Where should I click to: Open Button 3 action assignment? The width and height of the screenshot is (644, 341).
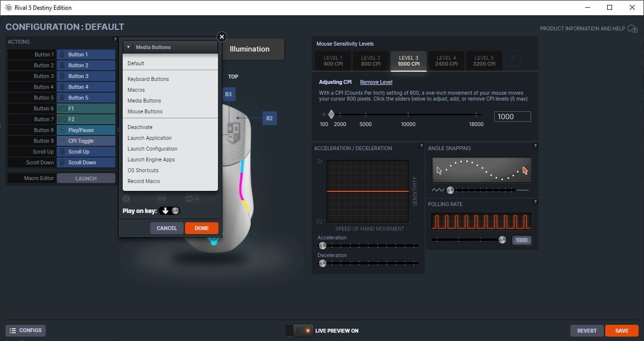click(86, 76)
